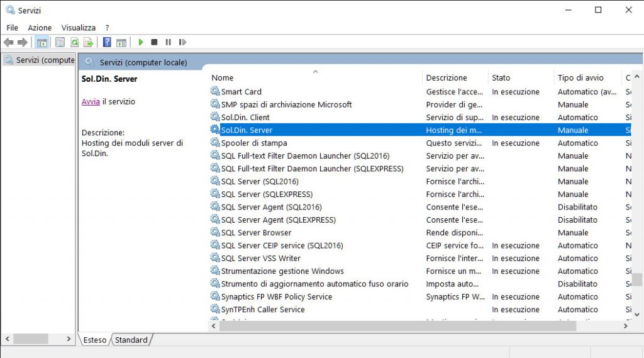Click Export list toolbar icon
This screenshot has width=644, height=358.
point(88,42)
